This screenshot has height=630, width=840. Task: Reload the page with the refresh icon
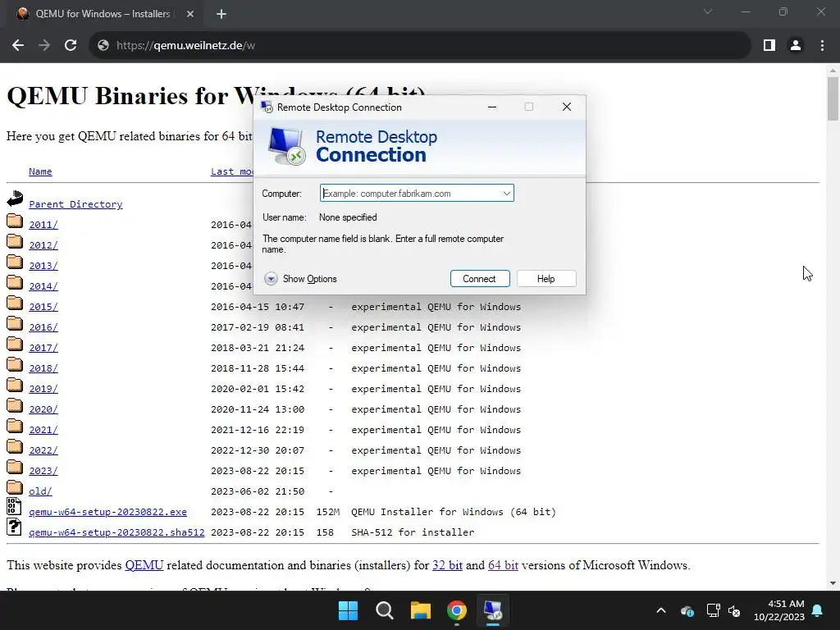click(71, 46)
